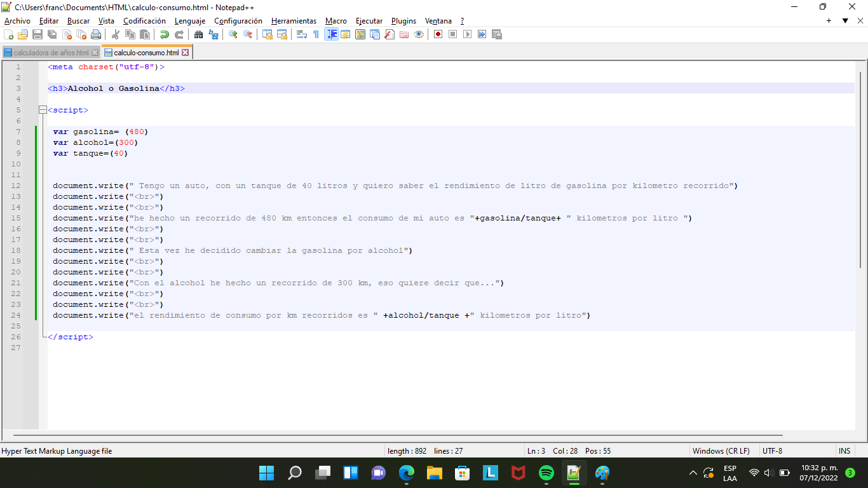Open Spotify from the taskbar

[x=546, y=473]
